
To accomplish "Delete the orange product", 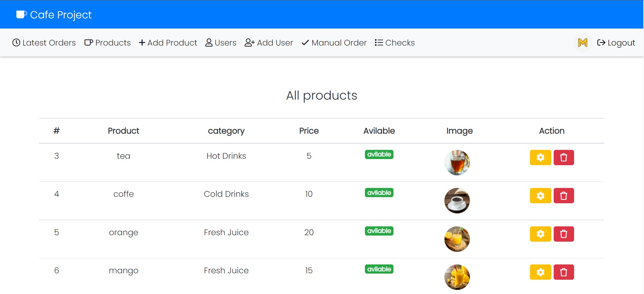I will [x=564, y=234].
